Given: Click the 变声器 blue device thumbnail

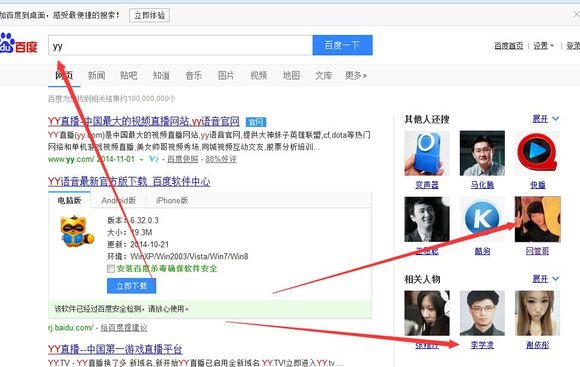Looking at the screenshot, I should coord(426,153).
